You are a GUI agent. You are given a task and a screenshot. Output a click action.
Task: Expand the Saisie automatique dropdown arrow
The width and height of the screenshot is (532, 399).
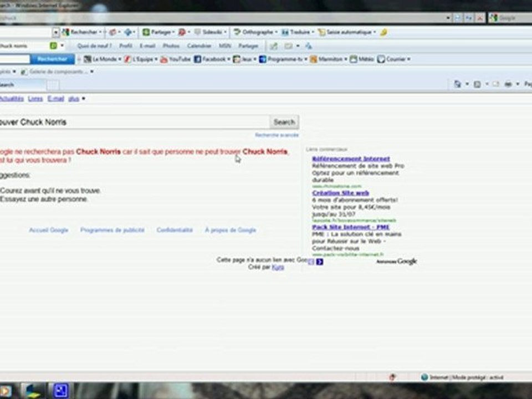(x=375, y=32)
